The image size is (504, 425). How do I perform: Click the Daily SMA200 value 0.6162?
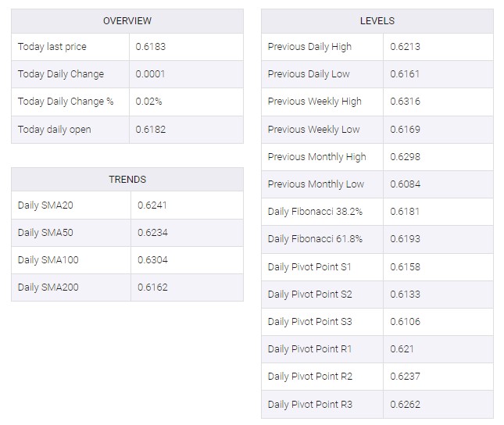152,287
